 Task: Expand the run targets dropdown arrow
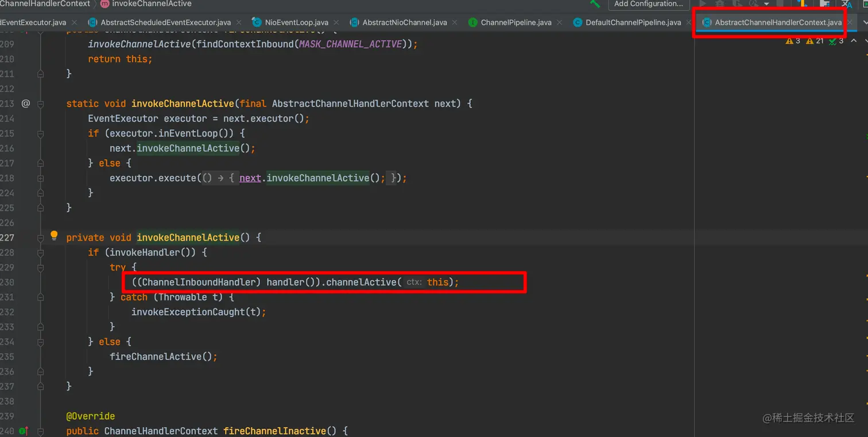(x=766, y=4)
